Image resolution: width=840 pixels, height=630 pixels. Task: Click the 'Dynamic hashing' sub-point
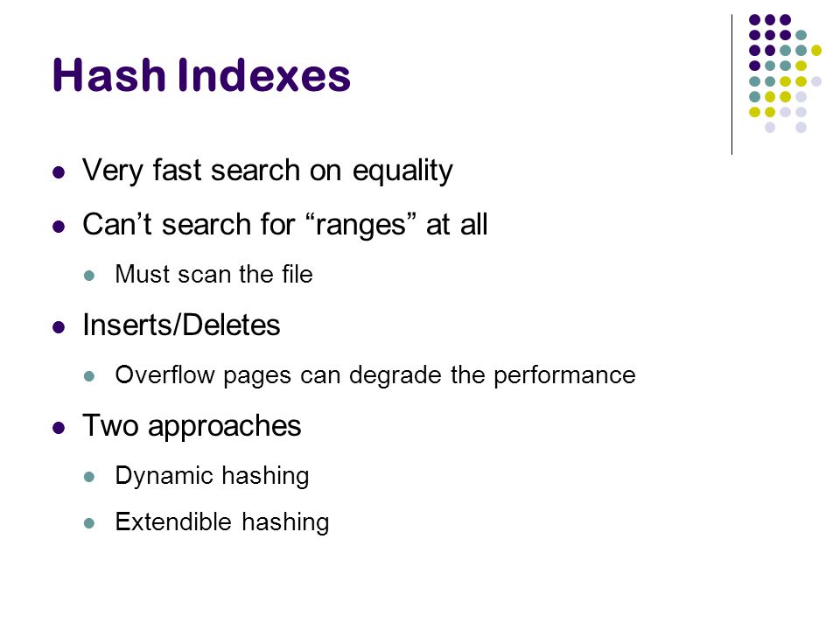coord(212,476)
